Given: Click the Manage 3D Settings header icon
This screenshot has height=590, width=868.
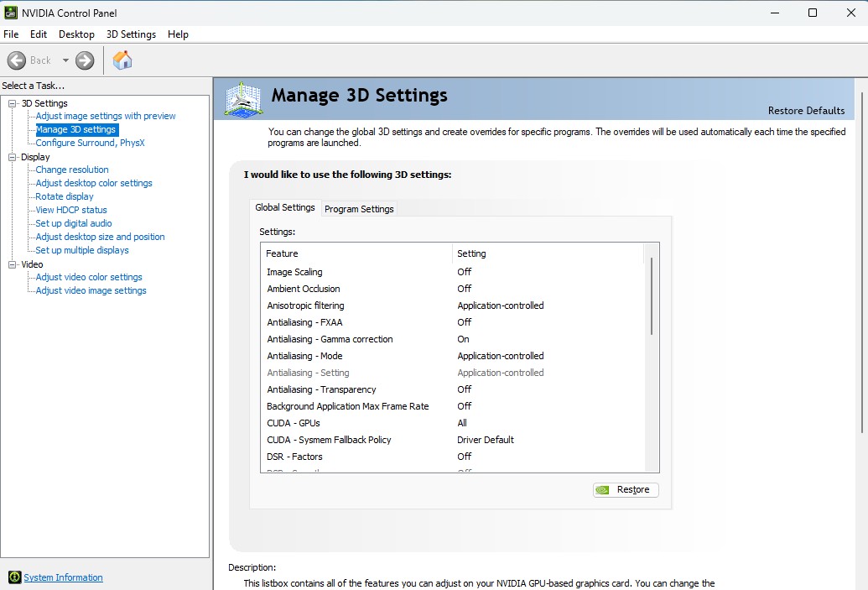Looking at the screenshot, I should point(243,100).
